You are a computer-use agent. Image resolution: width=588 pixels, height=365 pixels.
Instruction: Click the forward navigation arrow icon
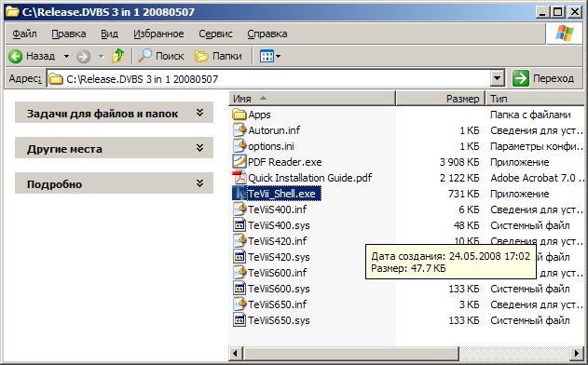click(x=83, y=57)
